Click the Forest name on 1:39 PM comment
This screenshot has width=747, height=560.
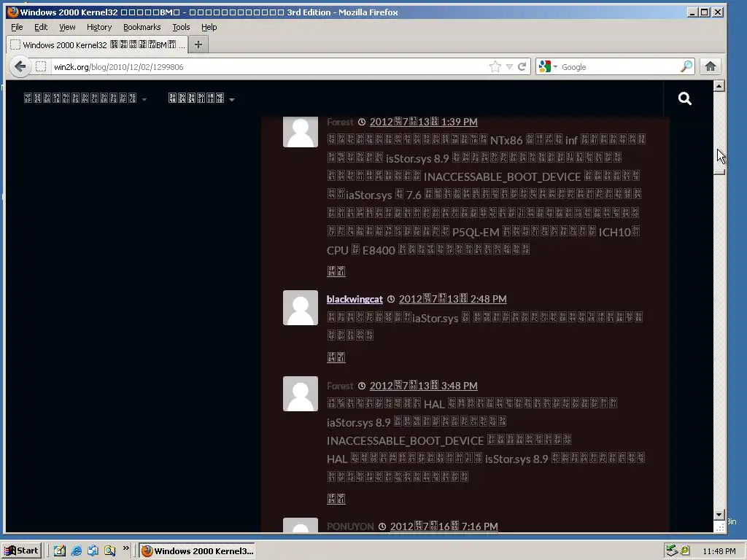(340, 122)
